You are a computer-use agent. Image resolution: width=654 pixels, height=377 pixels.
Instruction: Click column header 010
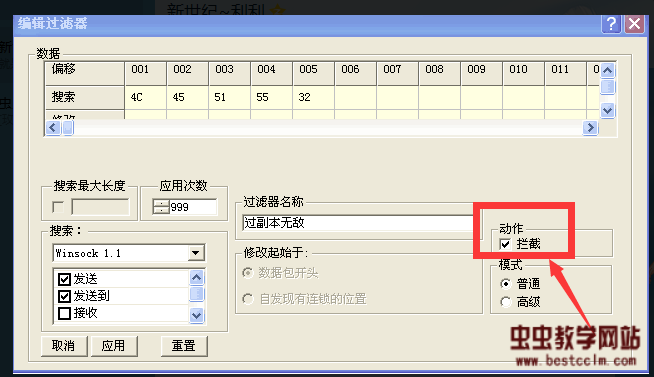pyautogui.click(x=524, y=73)
